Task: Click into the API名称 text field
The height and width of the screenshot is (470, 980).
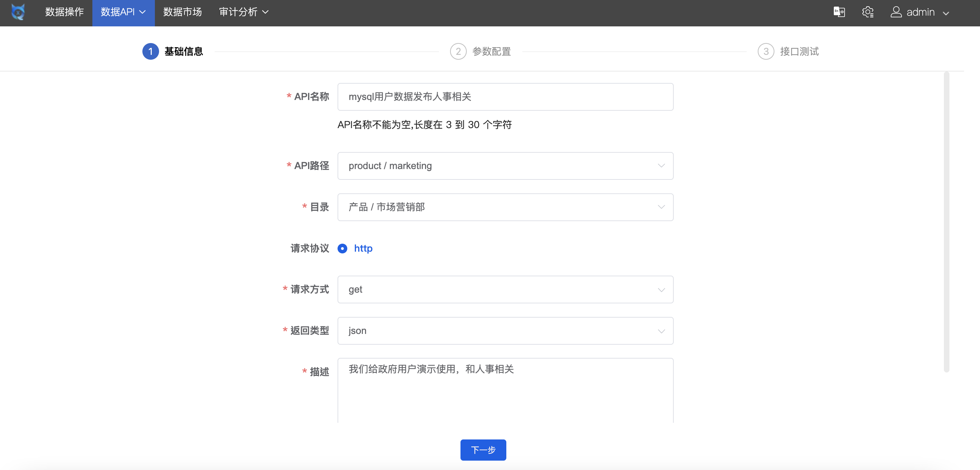Action: (x=505, y=97)
